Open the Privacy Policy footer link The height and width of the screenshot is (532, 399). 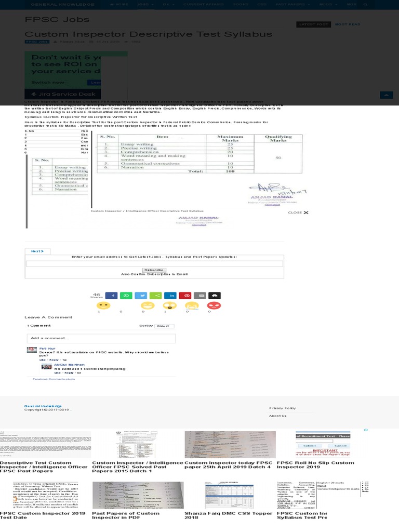282,408
